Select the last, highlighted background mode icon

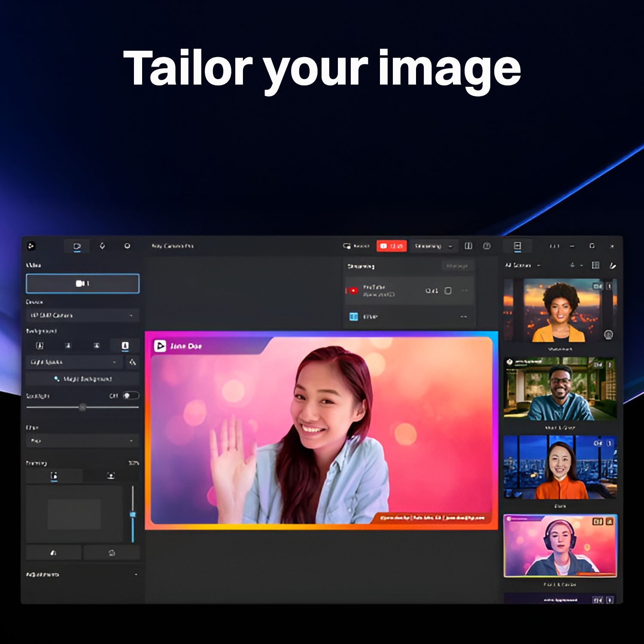click(x=125, y=346)
